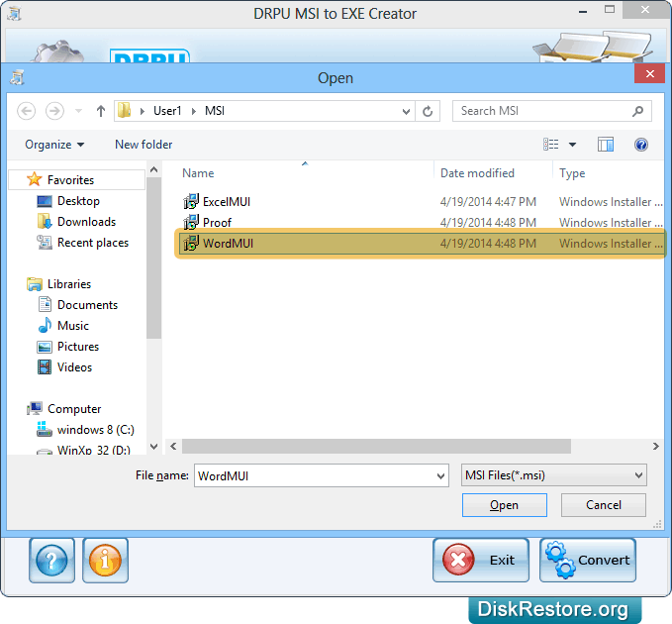Screen dimensions: 672x624
Task: Click the Forward navigation arrow
Action: coord(54,111)
